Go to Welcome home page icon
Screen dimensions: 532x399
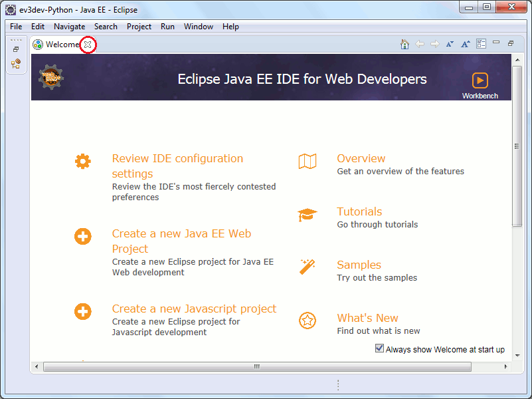click(404, 44)
